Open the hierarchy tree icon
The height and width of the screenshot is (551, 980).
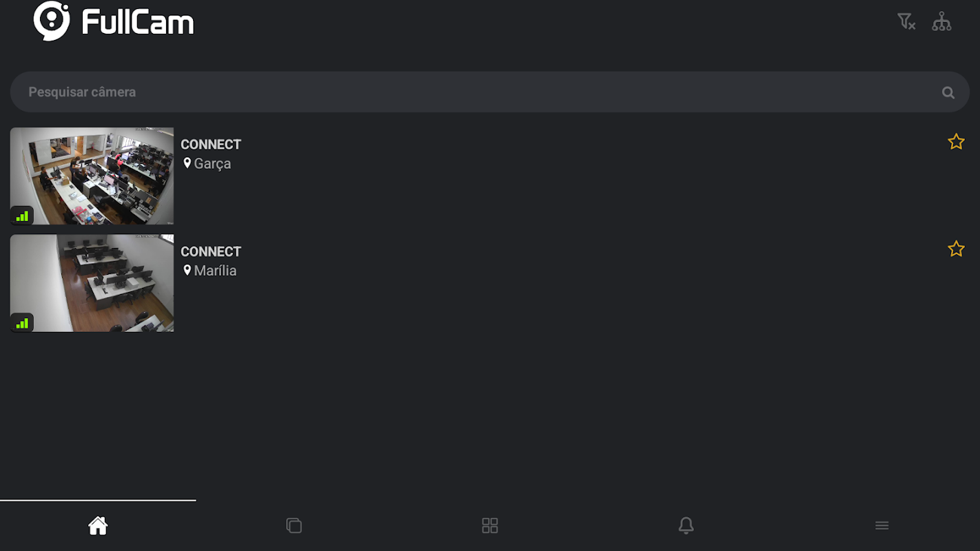[x=941, y=21]
